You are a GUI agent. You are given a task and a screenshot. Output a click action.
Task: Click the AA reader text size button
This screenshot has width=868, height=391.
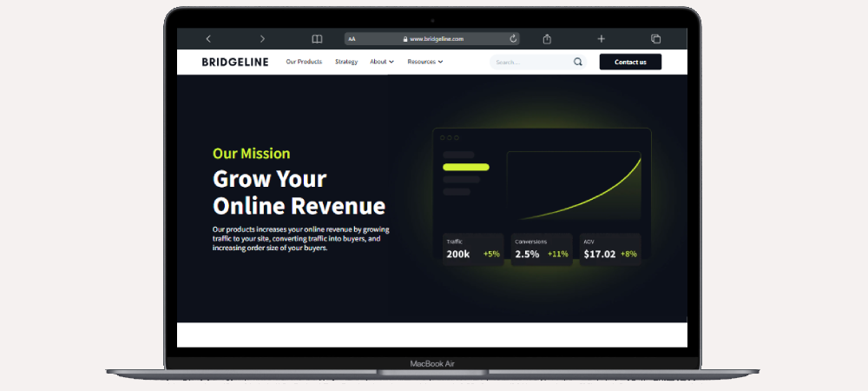click(x=352, y=39)
